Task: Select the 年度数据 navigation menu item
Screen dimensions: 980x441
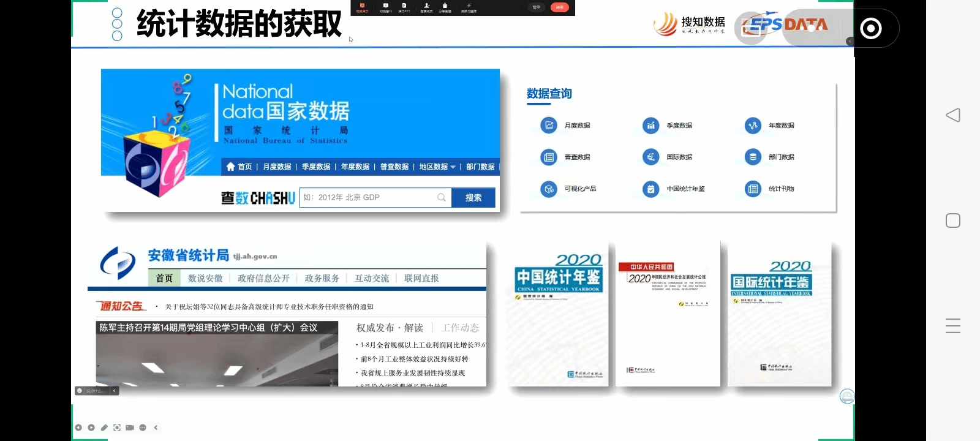Action: click(x=355, y=167)
